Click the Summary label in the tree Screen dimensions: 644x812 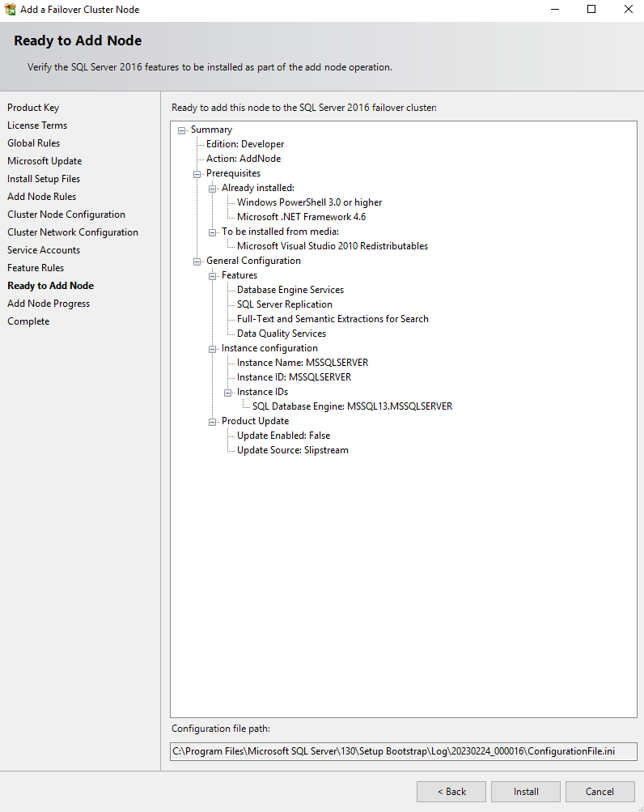pos(211,130)
